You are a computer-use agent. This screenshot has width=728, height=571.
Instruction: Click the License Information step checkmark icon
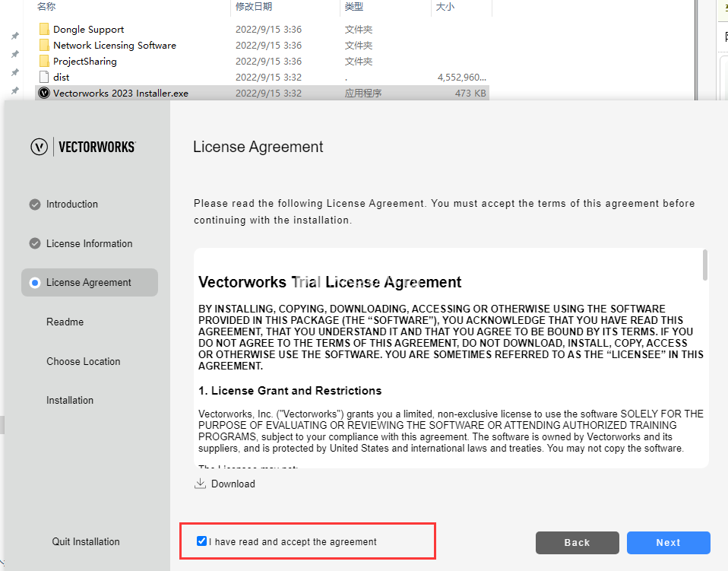pyautogui.click(x=35, y=243)
